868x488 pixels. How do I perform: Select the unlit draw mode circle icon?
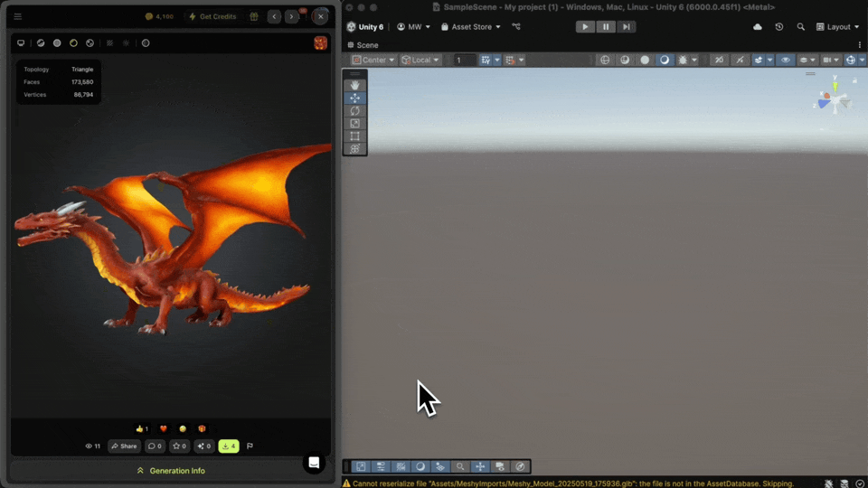645,60
